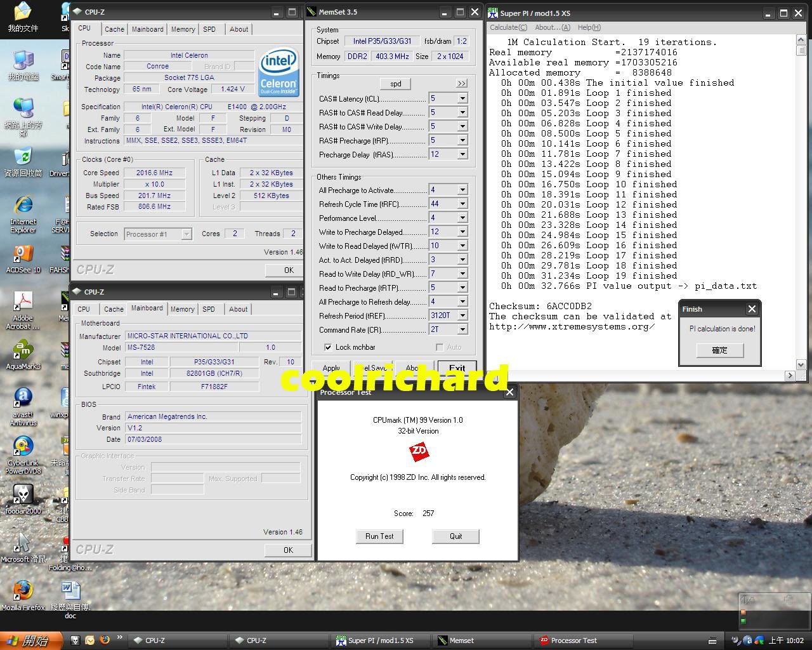Switch to Memory tab in bottom CPU-Z
812x650 pixels.
[182, 309]
